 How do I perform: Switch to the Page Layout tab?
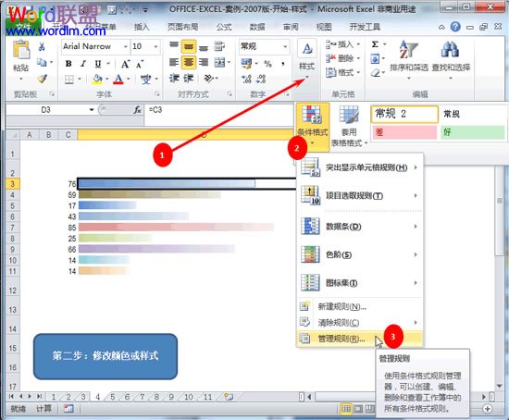pos(183,27)
